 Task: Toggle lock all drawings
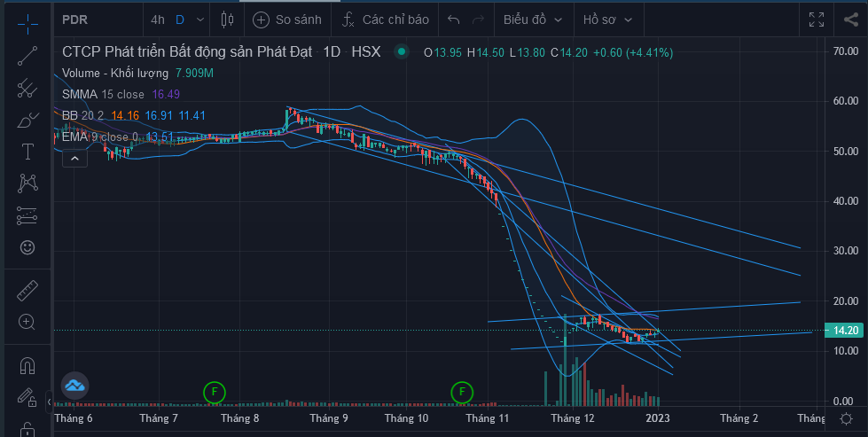pyautogui.click(x=27, y=429)
